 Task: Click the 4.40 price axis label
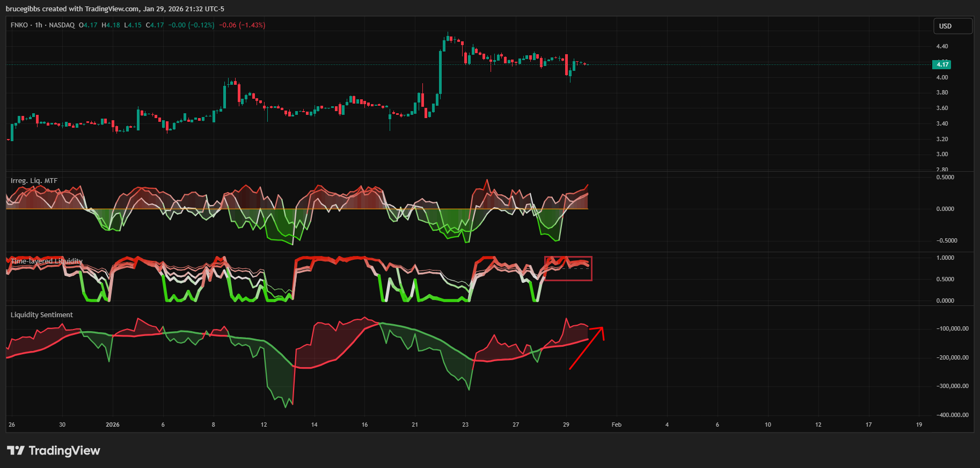coord(942,47)
